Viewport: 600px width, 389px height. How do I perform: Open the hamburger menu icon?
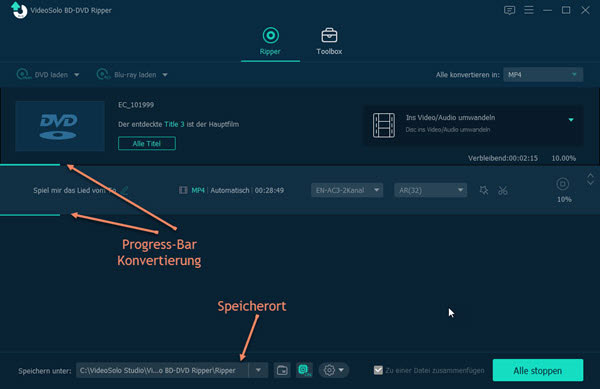(x=529, y=10)
